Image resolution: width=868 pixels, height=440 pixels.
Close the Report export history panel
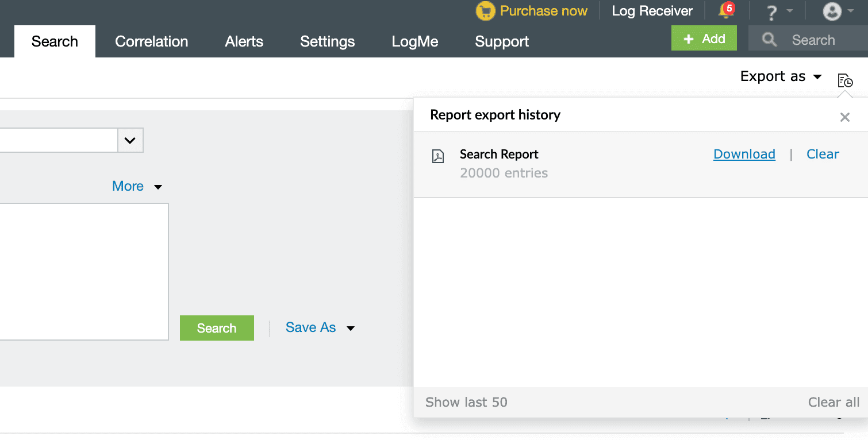[844, 118]
